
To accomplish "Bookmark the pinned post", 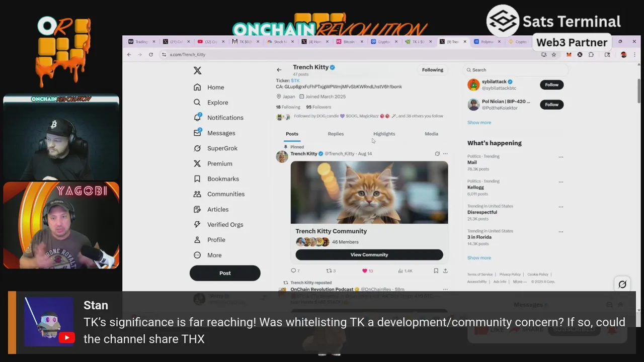I will 436,270.
